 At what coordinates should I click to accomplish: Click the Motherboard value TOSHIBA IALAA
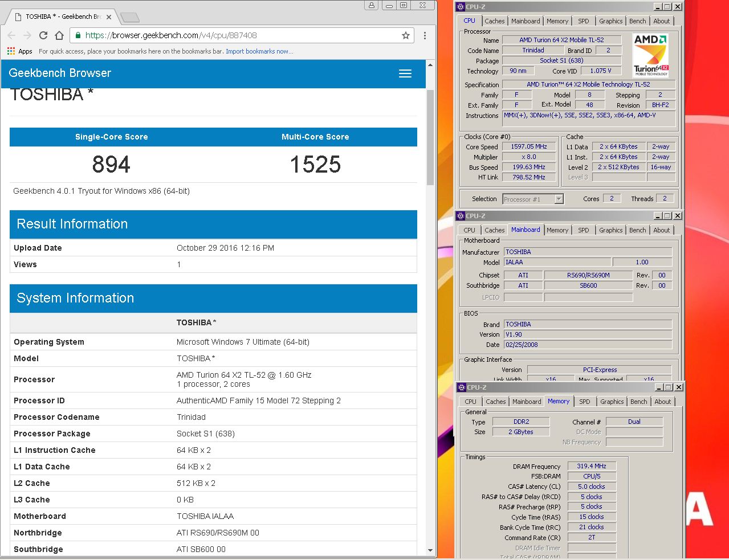coord(205,516)
